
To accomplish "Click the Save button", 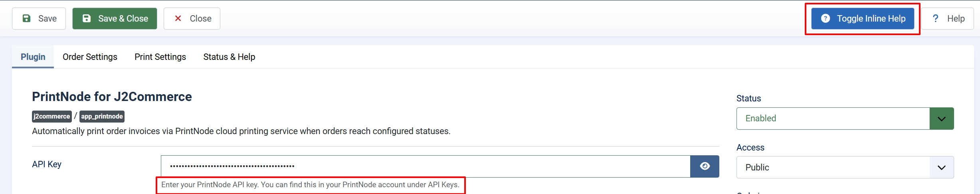I will 39,18.
